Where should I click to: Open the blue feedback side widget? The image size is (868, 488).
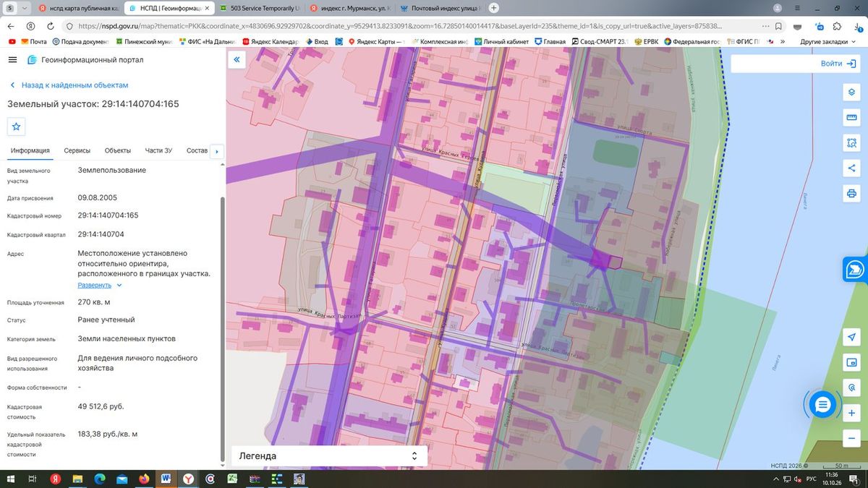(856, 269)
